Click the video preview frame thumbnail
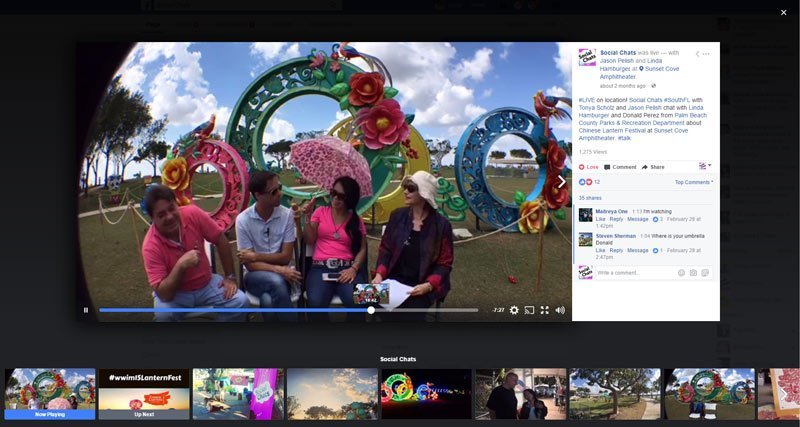 [371, 294]
